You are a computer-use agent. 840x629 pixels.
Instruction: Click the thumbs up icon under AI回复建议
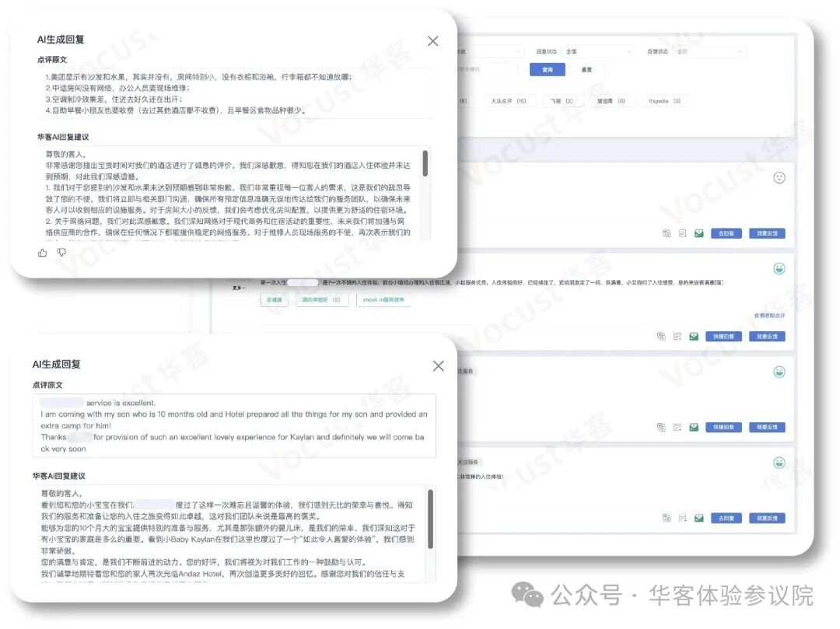click(x=42, y=252)
